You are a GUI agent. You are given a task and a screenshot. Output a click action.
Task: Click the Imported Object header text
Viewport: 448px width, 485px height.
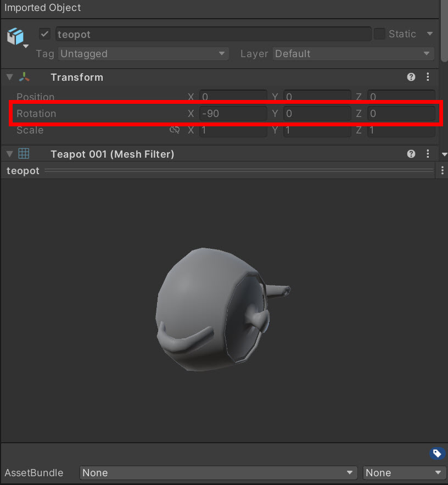pos(43,8)
